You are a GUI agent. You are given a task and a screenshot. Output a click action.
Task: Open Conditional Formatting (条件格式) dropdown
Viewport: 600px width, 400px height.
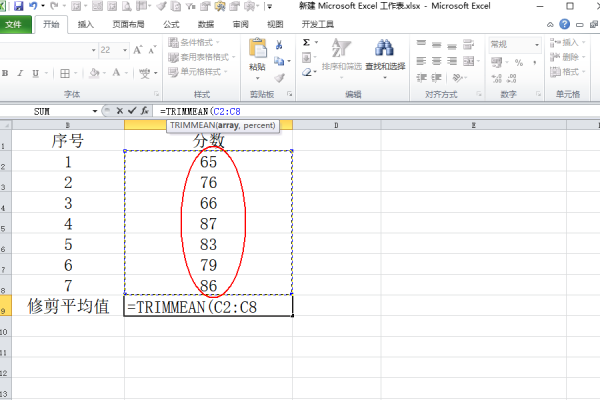(x=194, y=42)
